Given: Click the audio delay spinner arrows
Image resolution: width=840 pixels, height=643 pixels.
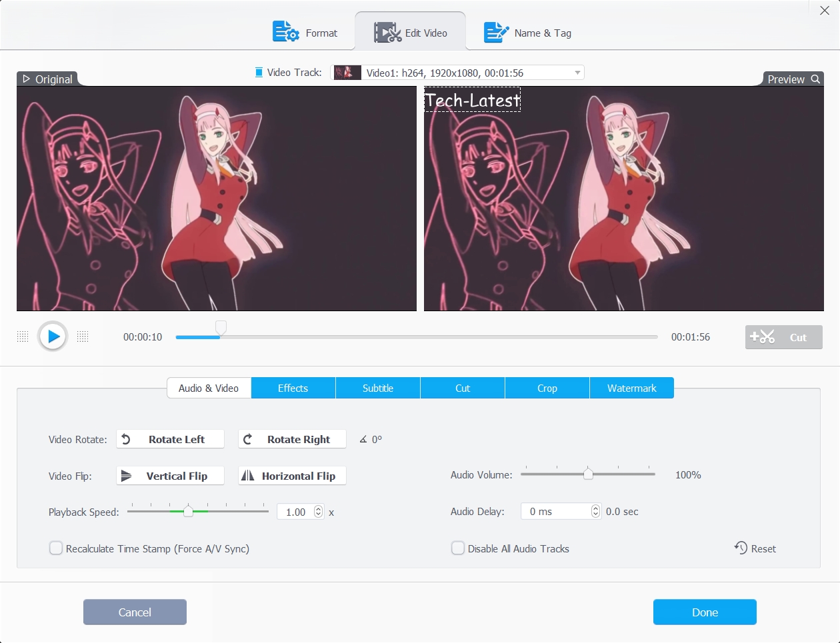Looking at the screenshot, I should 595,511.
